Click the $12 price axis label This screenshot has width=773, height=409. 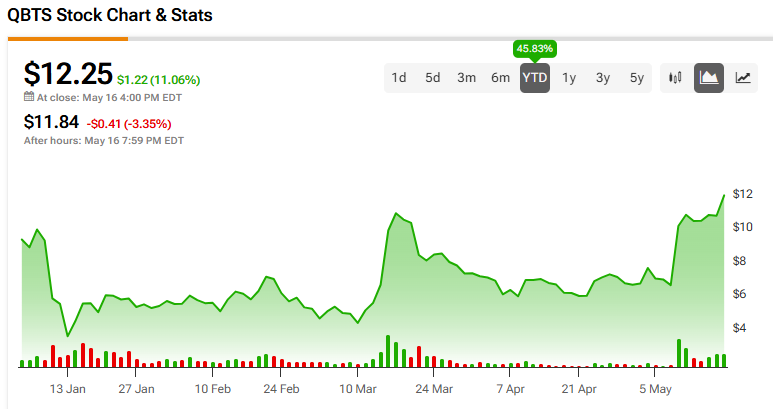(743, 194)
